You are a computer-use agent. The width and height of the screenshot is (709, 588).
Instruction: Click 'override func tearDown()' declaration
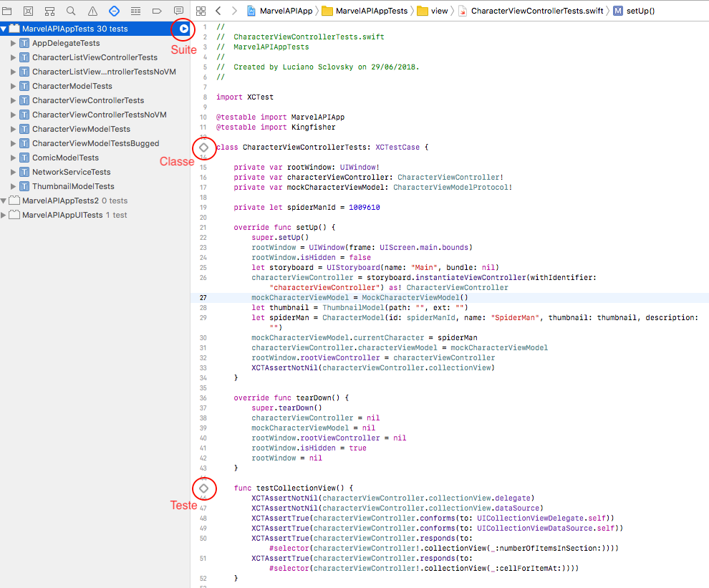291,398
